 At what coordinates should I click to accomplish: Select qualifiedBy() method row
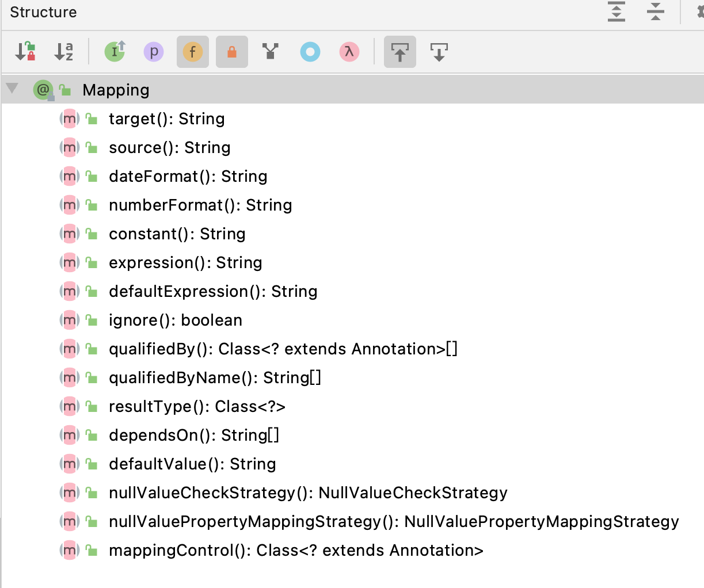coord(352,349)
